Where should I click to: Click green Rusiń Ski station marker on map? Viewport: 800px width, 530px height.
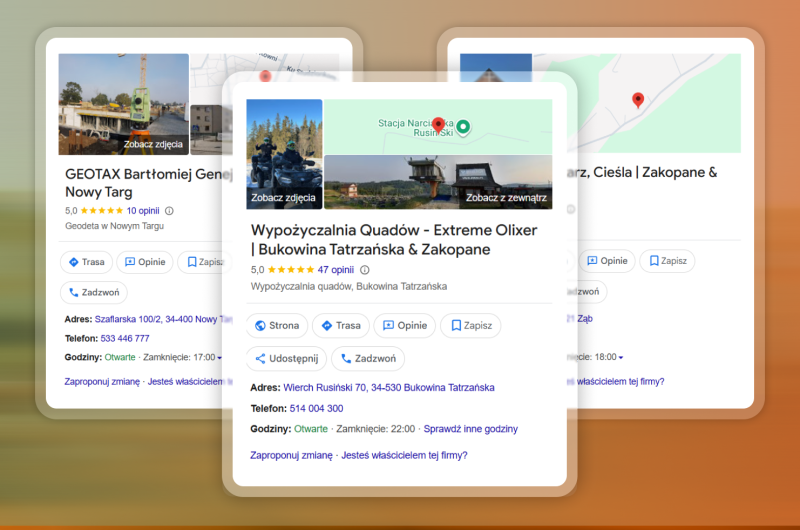coord(463,126)
